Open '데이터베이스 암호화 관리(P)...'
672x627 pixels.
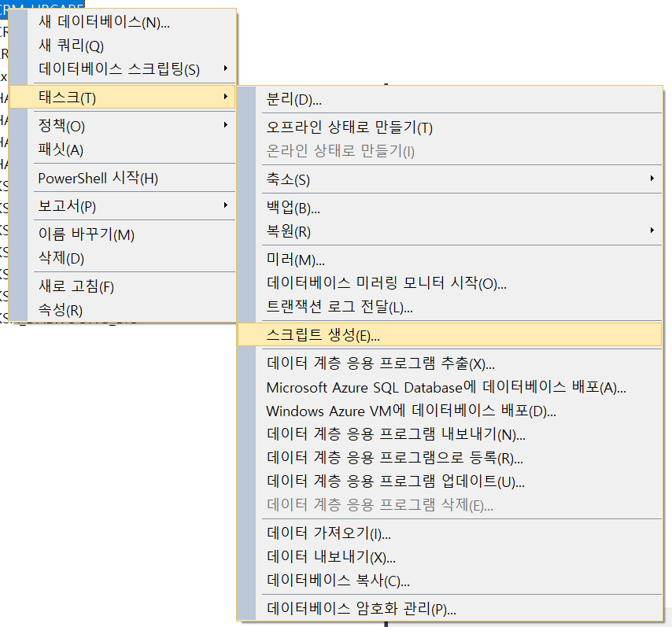point(361,608)
